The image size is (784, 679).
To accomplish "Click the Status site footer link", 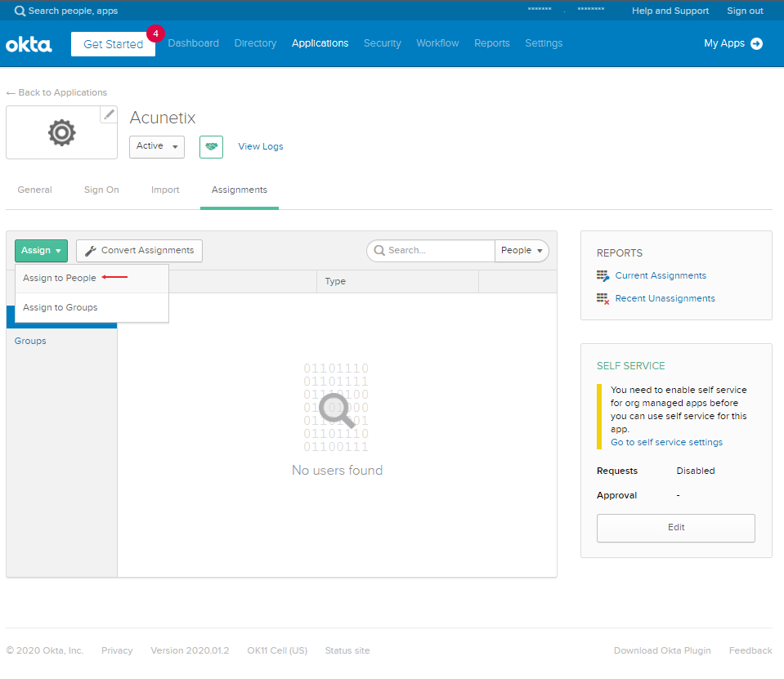I will pos(347,650).
